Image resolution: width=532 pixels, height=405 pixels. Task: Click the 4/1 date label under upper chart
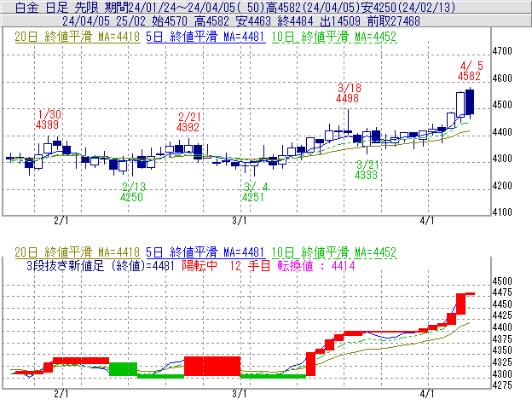427,221
